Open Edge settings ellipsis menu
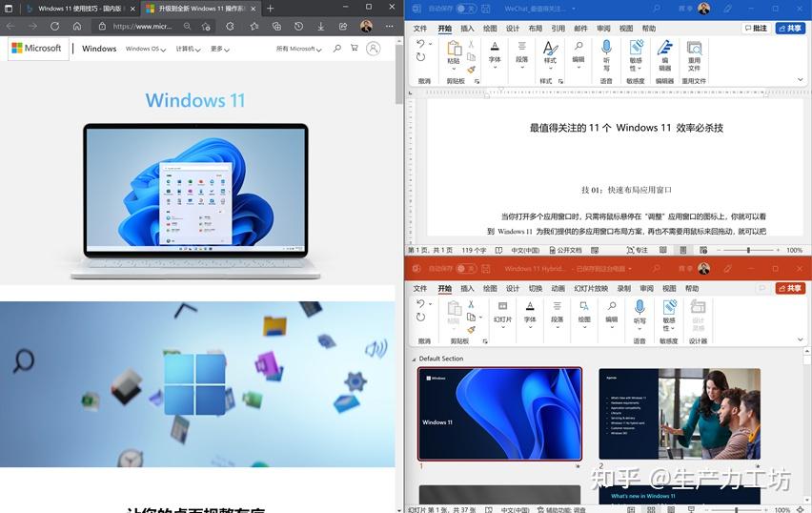Viewport: 812px width, 513px height. (x=390, y=26)
